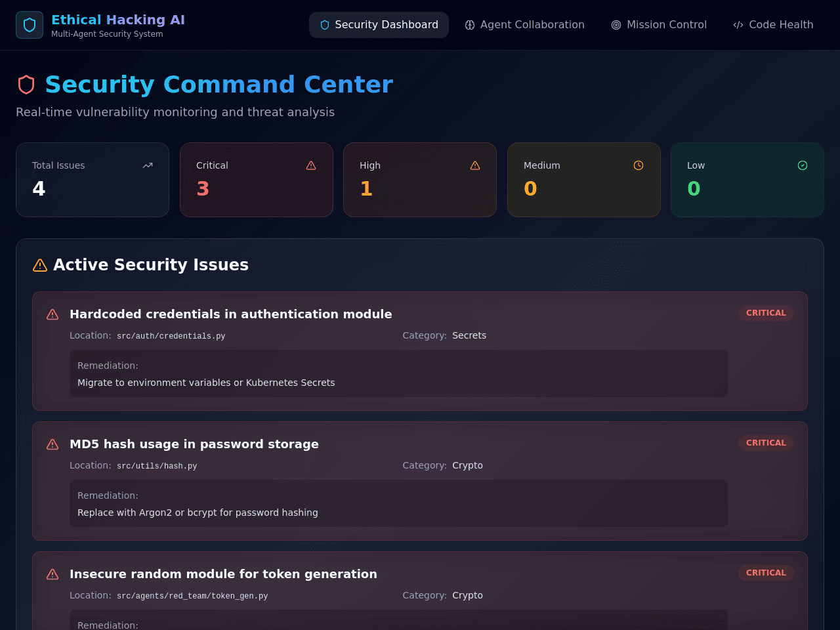Switch to the Agent Collaboration tab

point(524,25)
